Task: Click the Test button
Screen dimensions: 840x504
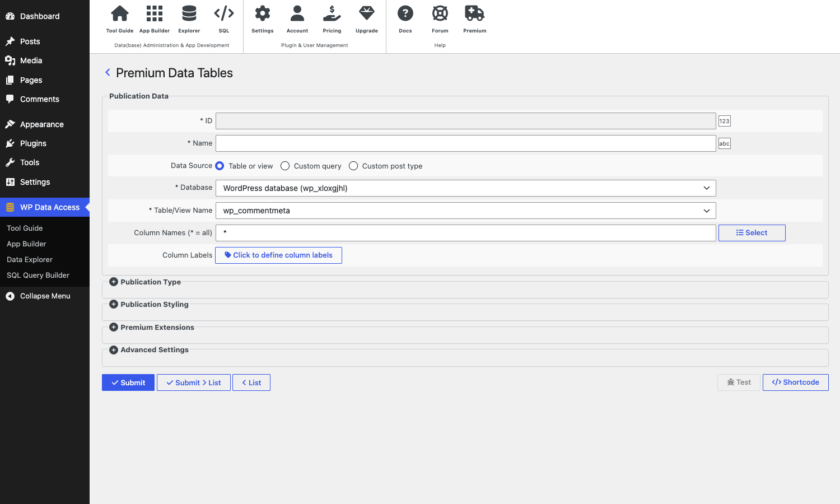Action: [x=739, y=382]
